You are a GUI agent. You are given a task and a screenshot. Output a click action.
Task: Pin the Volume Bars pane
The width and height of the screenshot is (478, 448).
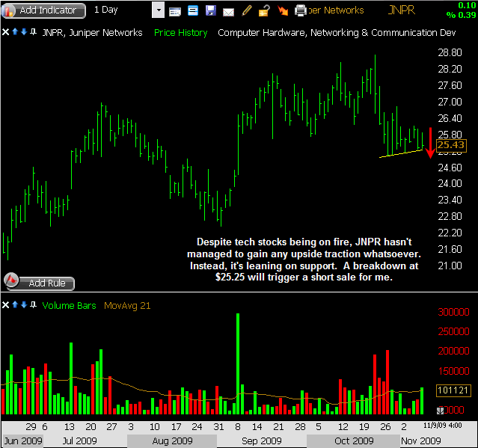coord(31,305)
